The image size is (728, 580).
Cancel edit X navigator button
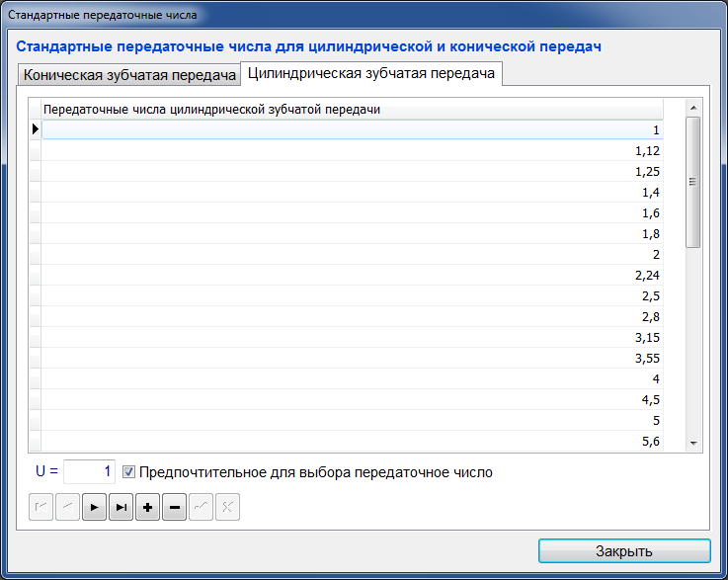click(x=227, y=507)
